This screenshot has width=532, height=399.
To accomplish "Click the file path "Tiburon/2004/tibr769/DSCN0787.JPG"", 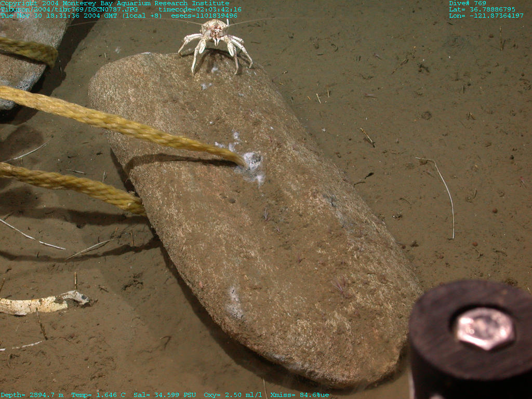I will coord(69,9).
